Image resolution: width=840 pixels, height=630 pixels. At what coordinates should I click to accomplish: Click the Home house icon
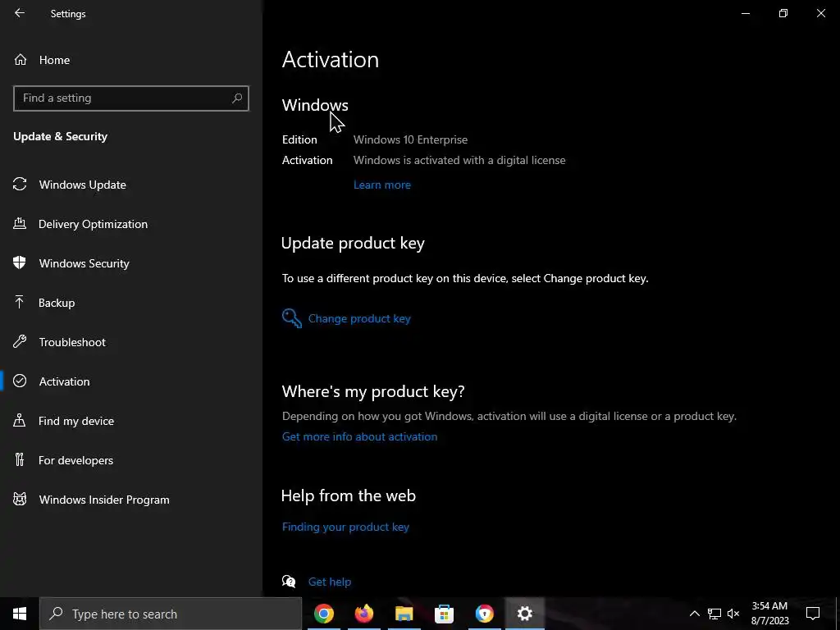point(21,59)
